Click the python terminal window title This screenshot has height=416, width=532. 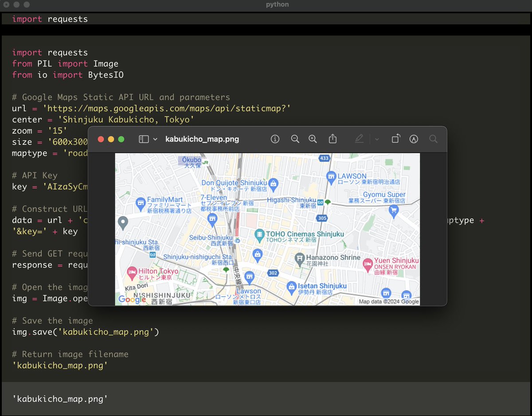click(278, 5)
